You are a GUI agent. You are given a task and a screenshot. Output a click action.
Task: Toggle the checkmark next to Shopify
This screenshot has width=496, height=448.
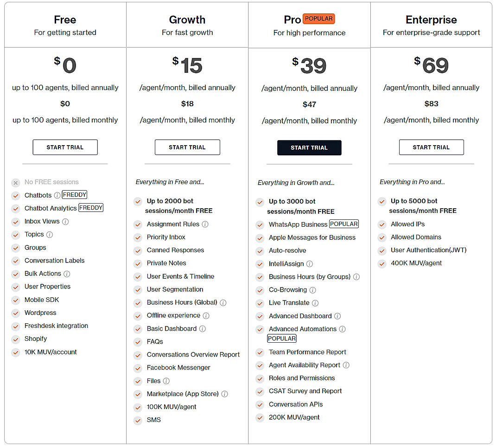tap(15, 339)
